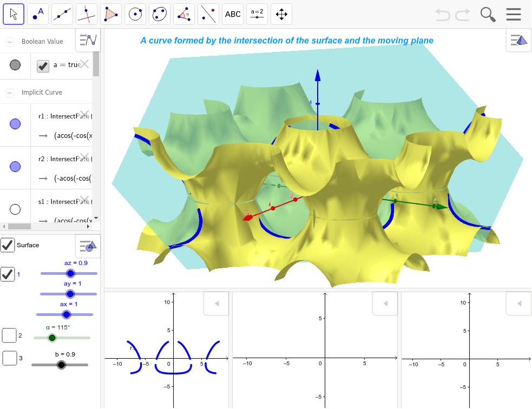
Task: Select the Circle with Center tool
Action: click(x=135, y=14)
